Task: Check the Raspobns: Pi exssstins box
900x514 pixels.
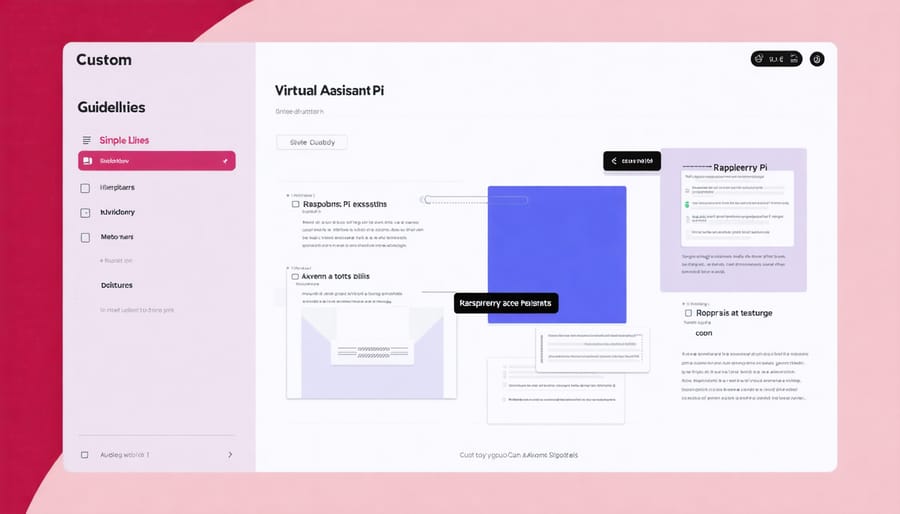Action: point(296,204)
